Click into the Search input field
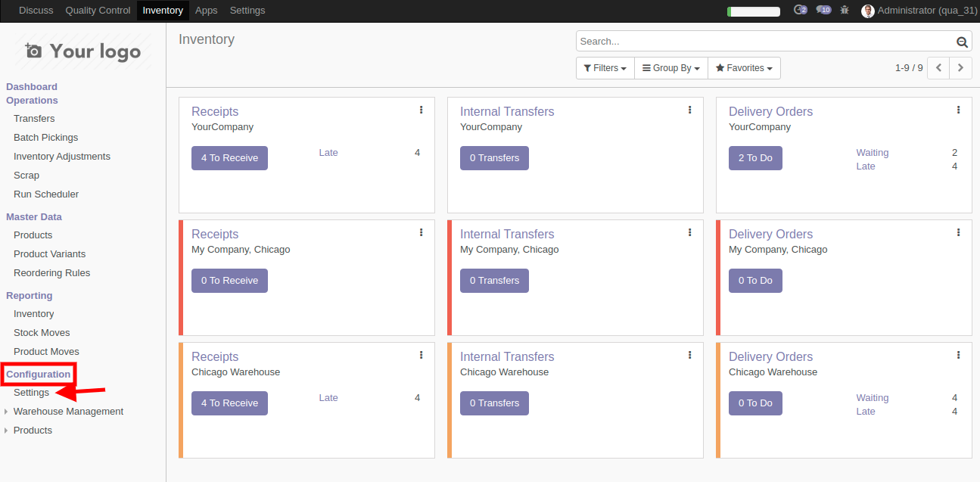Image resolution: width=980 pixels, height=482 pixels. 764,42
